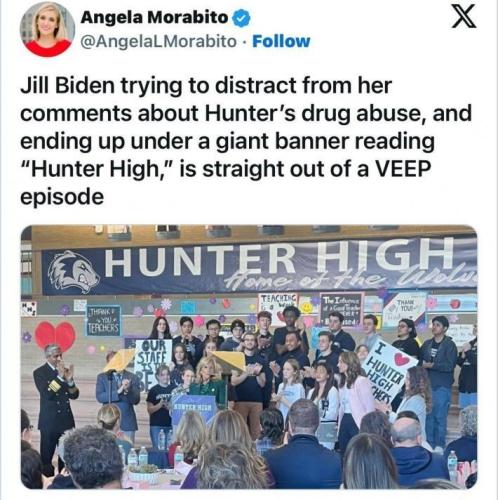Open the X logo link

pyautogui.click(x=464, y=17)
